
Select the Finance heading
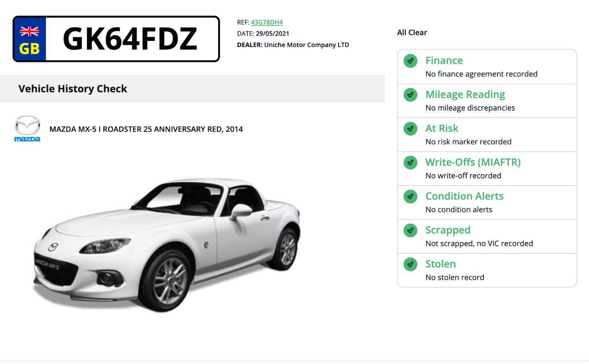(444, 60)
